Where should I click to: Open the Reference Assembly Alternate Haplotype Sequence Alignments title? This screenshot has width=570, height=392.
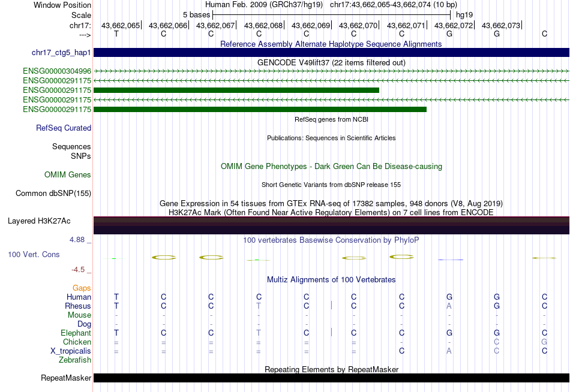(x=331, y=44)
